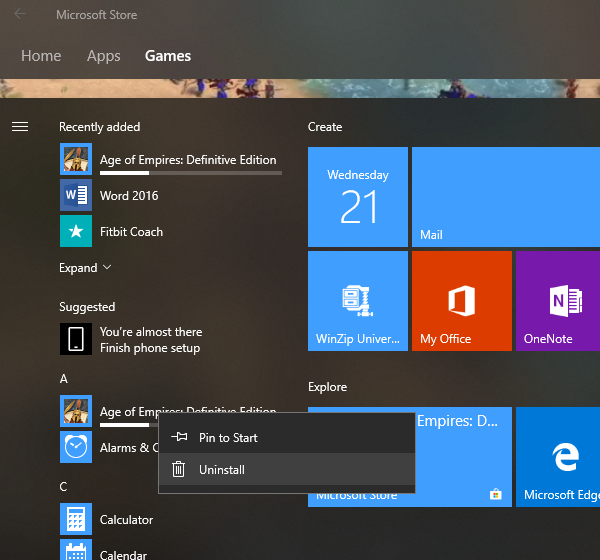600x560 pixels.
Task: Open the hamburger menu in Start
Action: pyautogui.click(x=20, y=127)
